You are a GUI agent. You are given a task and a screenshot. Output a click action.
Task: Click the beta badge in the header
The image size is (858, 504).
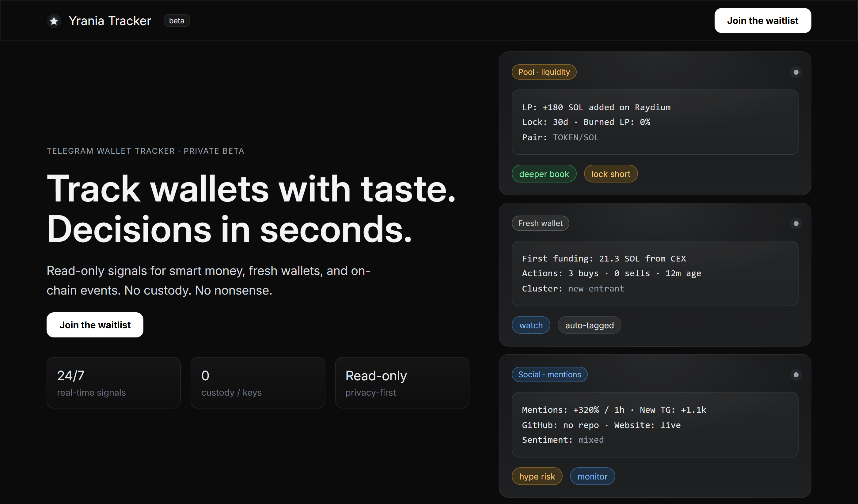point(177,21)
